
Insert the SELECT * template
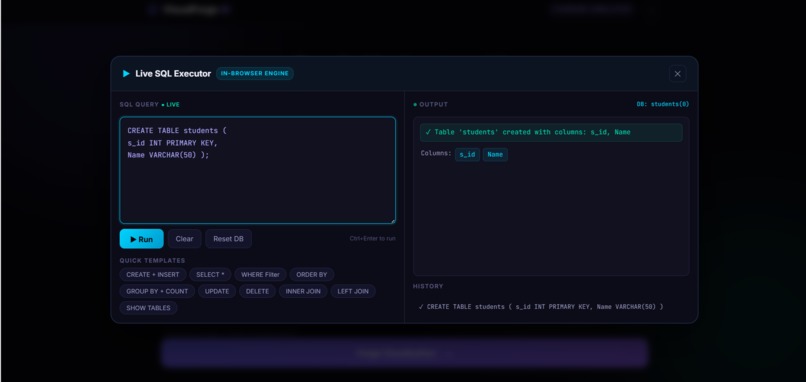(210, 275)
